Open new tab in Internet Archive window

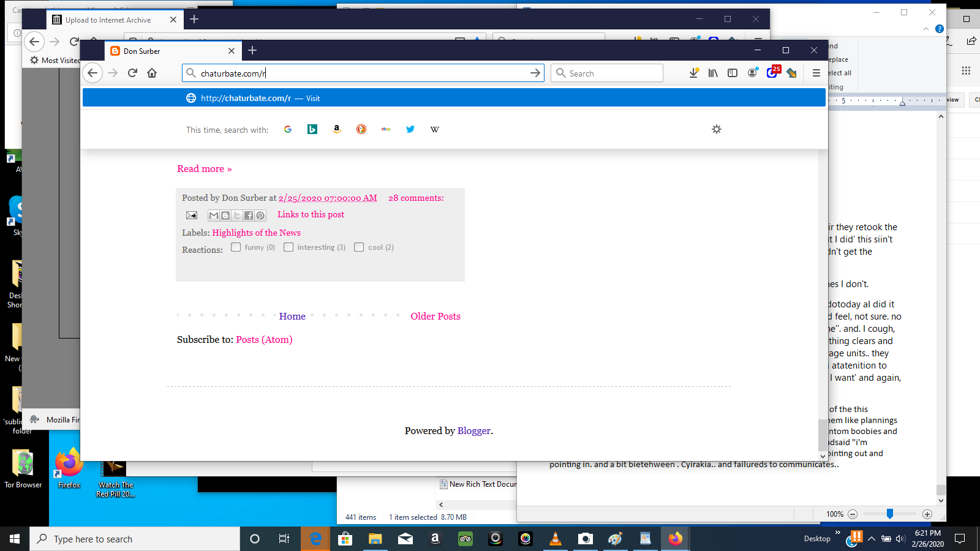tap(194, 19)
